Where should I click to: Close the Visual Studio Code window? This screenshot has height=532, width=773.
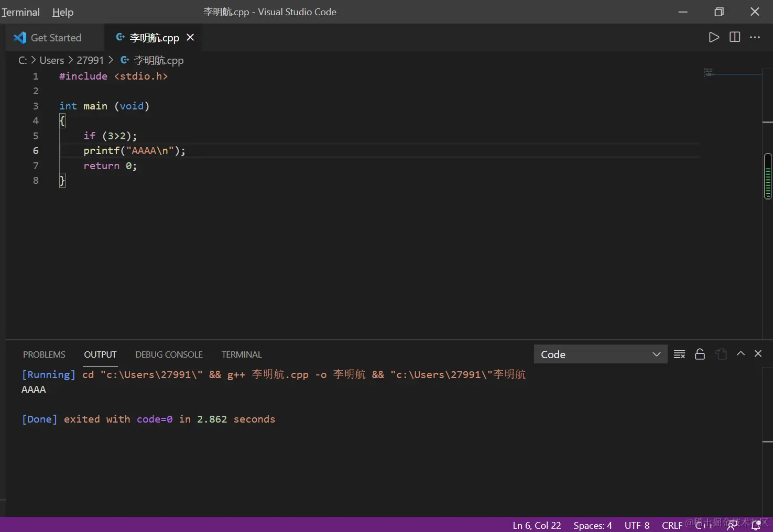[755, 12]
